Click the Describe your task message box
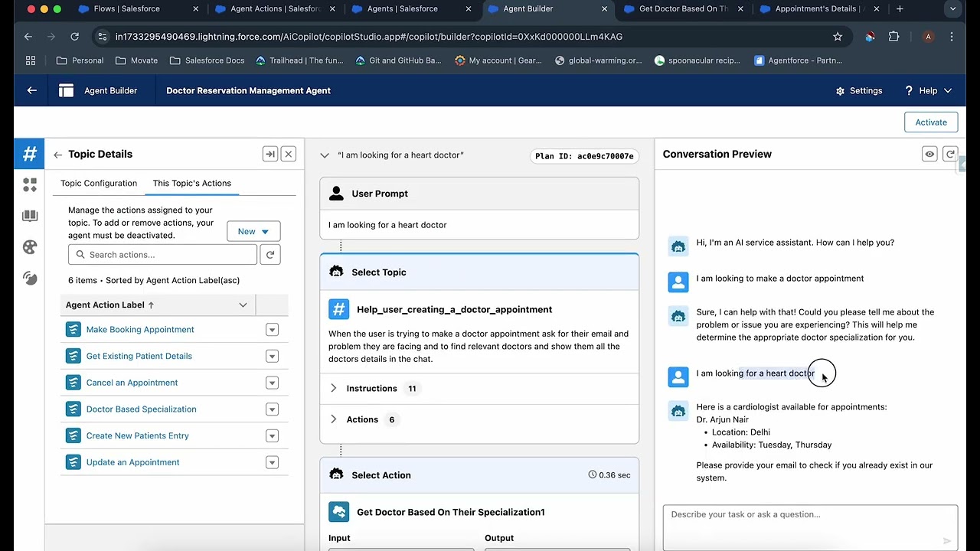Viewport: 980px width, 551px height. (810, 527)
